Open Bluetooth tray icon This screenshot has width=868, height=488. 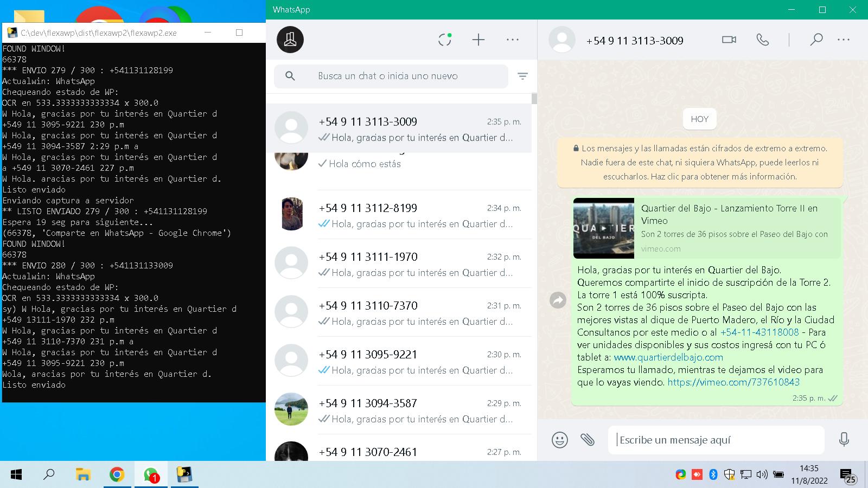click(713, 475)
